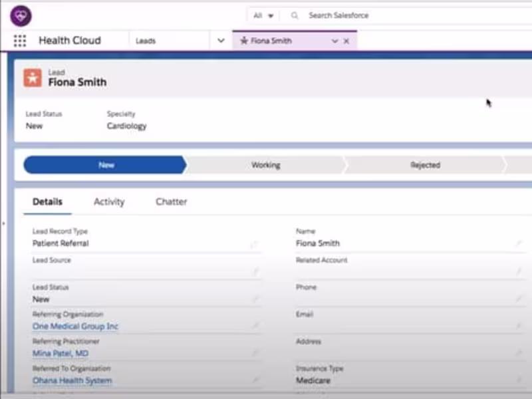Select the Working stage in path
The image size is (532, 399).
click(265, 165)
